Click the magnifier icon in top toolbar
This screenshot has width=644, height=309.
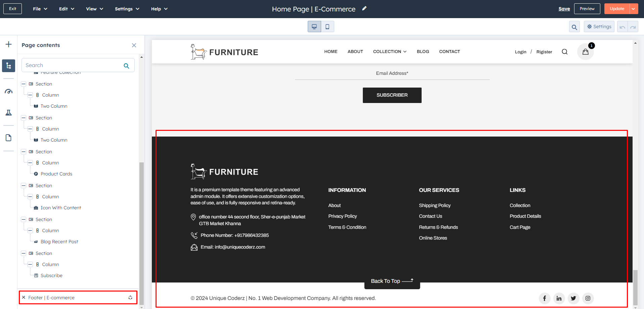pyautogui.click(x=574, y=27)
